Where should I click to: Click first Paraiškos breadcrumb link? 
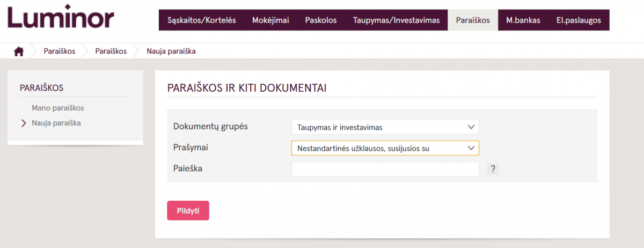coord(60,52)
